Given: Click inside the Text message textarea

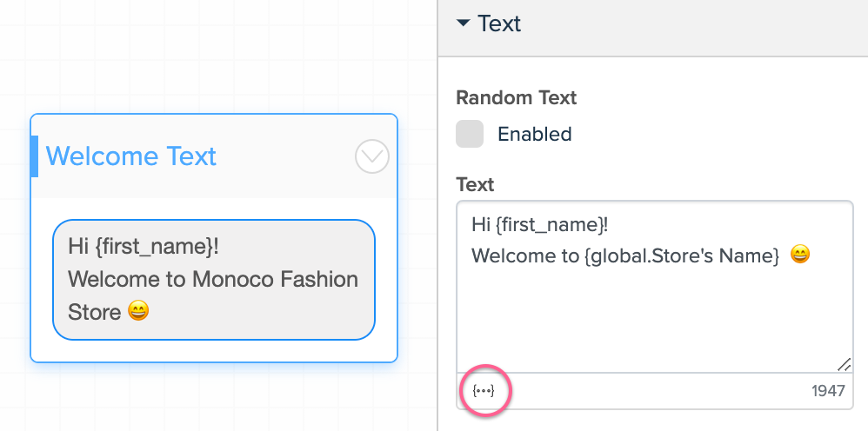Looking at the screenshot, I should pyautogui.click(x=655, y=287).
